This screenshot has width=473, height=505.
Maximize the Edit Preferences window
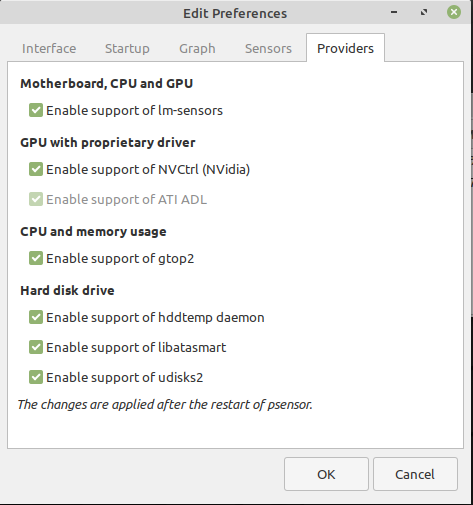click(x=424, y=12)
